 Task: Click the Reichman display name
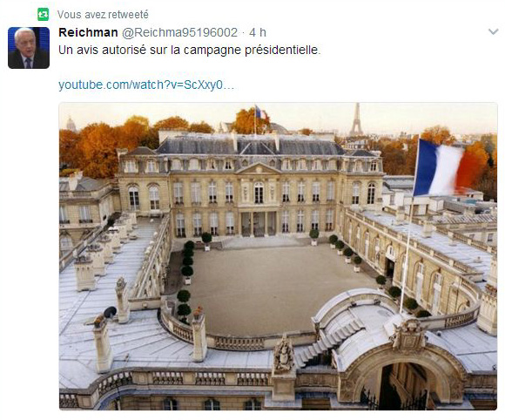pos(88,32)
